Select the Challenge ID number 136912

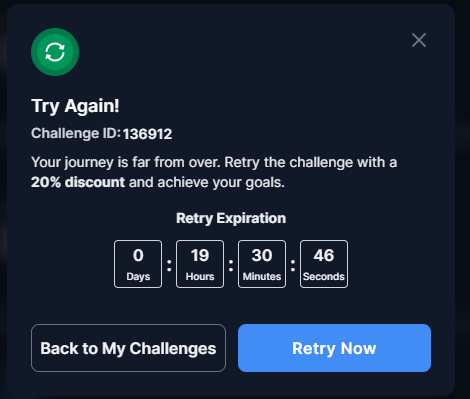[147, 134]
